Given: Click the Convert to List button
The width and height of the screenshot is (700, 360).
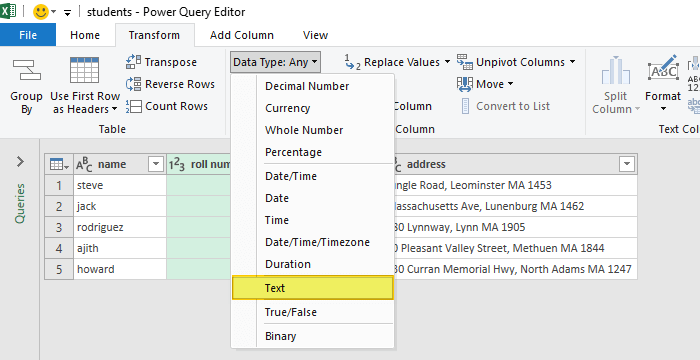Looking at the screenshot, I should (505, 106).
